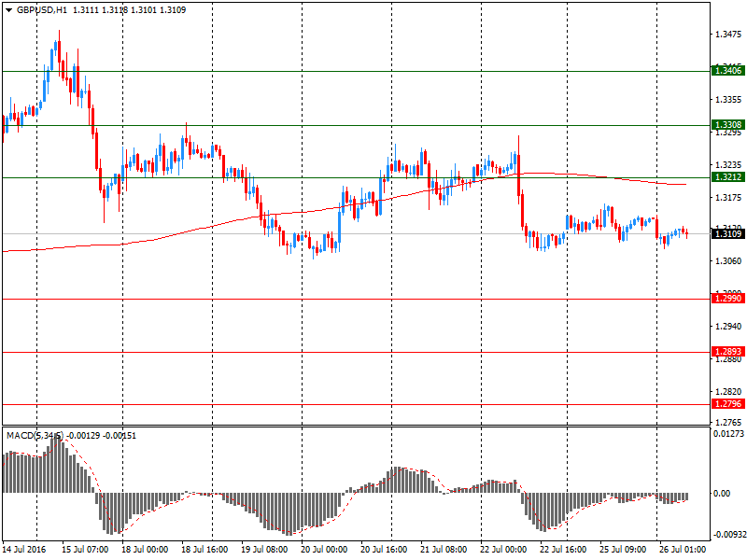747x560 pixels.
Task: Click the -0.00932 MACD scale value
Action: pyautogui.click(x=729, y=535)
